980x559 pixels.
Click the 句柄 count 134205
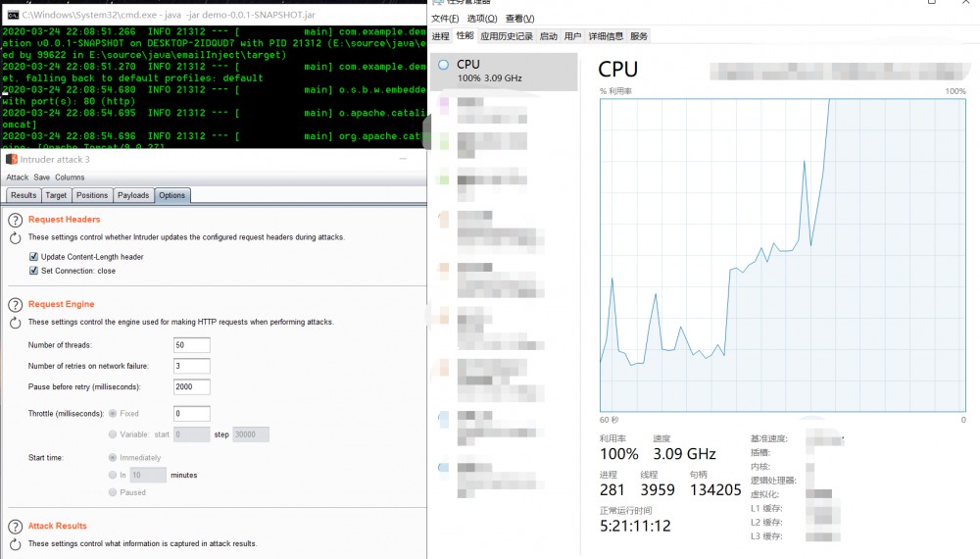point(715,490)
